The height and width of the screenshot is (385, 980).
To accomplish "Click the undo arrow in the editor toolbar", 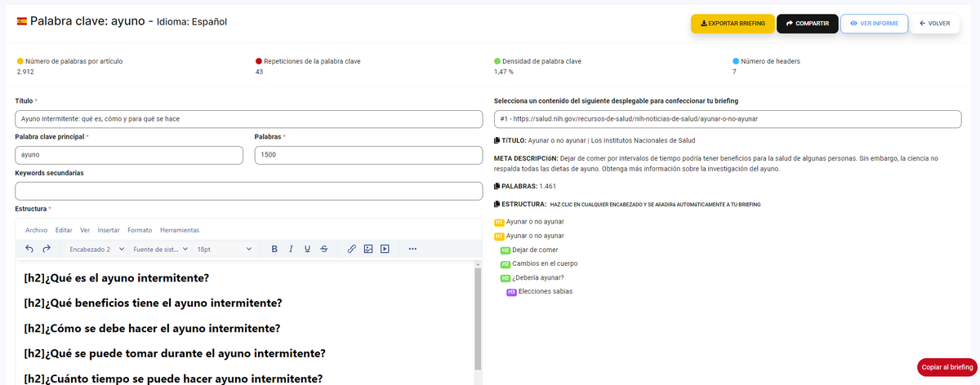I will [29, 249].
